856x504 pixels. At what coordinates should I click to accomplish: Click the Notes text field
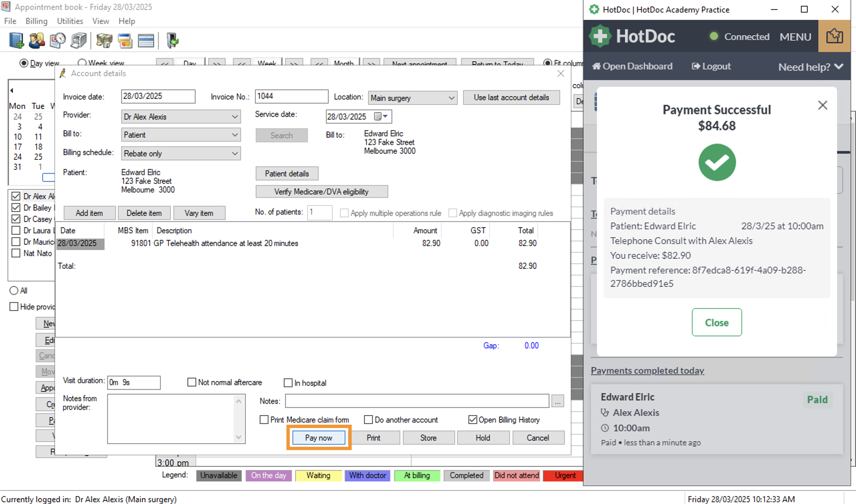417,401
